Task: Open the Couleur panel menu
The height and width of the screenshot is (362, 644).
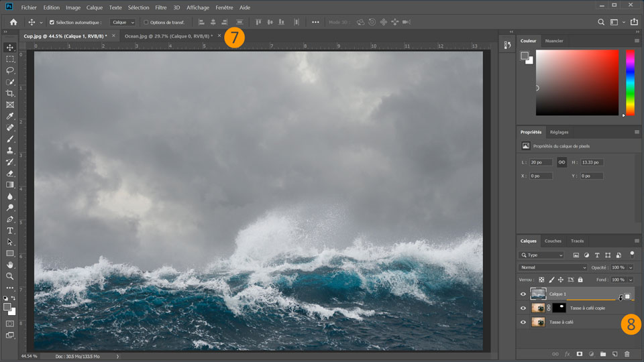Action: (x=637, y=41)
